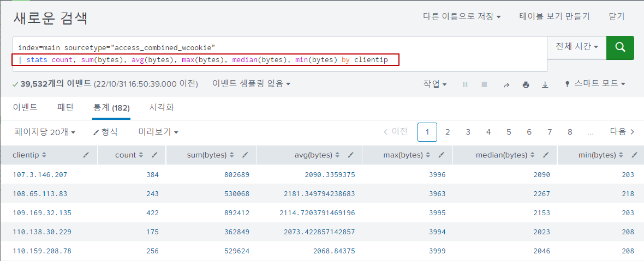
Task: Click max(bytes) value 3994
Action: pos(437,232)
